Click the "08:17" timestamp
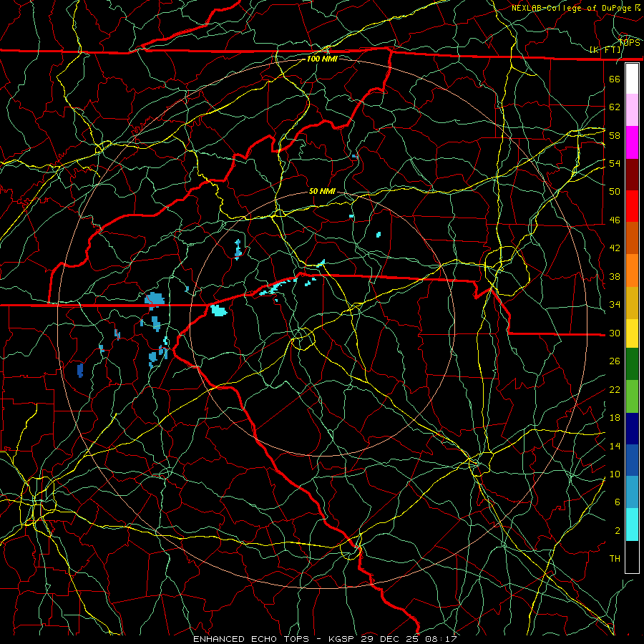 pos(441,639)
